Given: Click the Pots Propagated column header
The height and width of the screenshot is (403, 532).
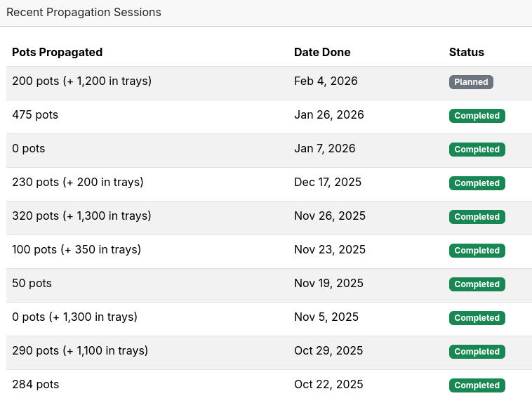Looking at the screenshot, I should tap(58, 52).
